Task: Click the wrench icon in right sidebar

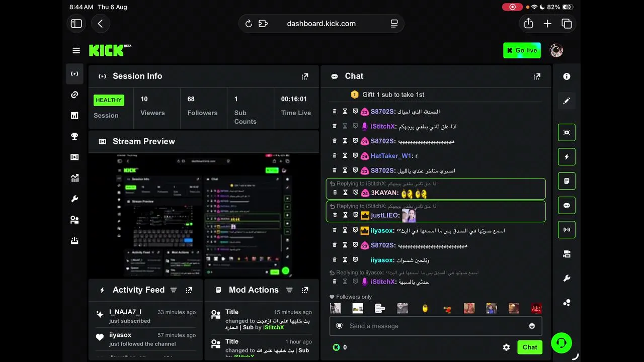Action: (567, 279)
